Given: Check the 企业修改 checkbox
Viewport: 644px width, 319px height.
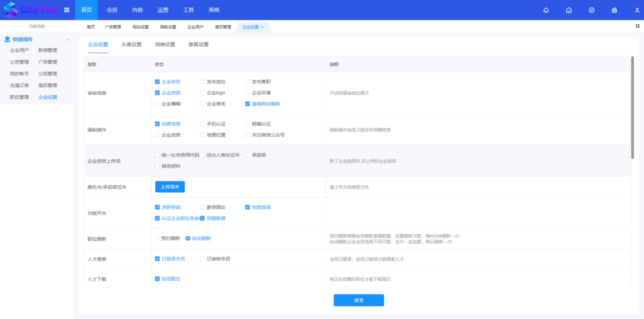Looking at the screenshot, I should 202,104.
